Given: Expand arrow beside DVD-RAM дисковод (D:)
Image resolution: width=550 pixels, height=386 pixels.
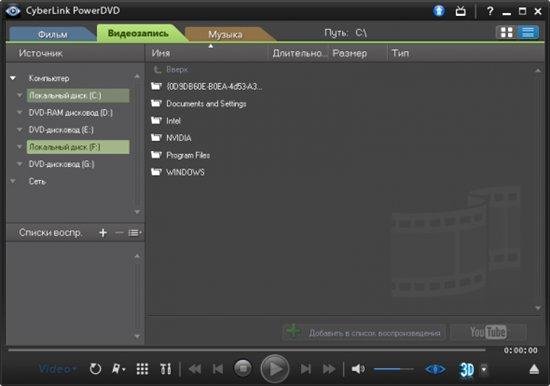Looking at the screenshot, I should (20, 112).
